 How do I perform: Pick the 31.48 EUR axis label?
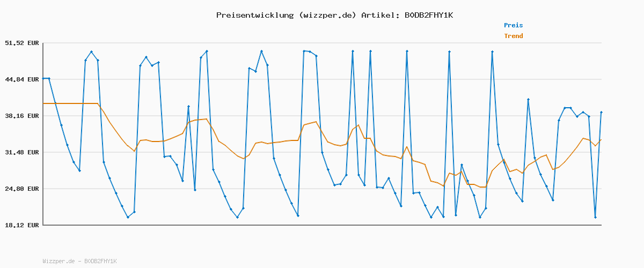pos(22,152)
